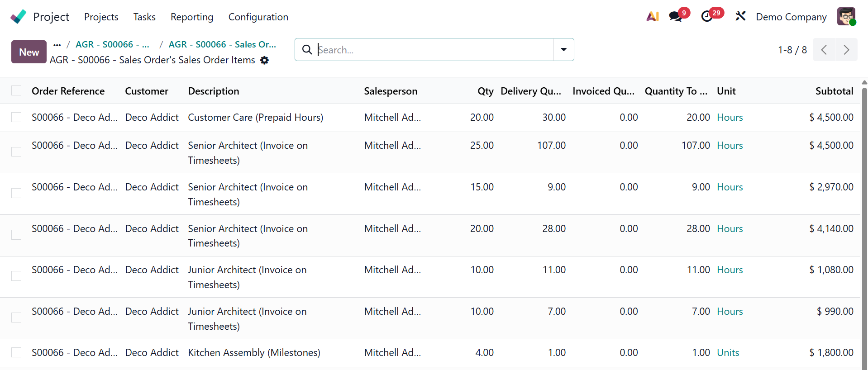868x370 pixels.
Task: Open the AI assistant icon
Action: (x=652, y=17)
